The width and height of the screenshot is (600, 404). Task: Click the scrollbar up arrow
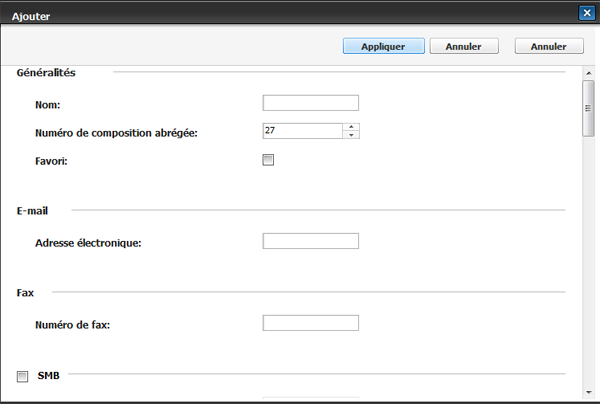pos(589,73)
